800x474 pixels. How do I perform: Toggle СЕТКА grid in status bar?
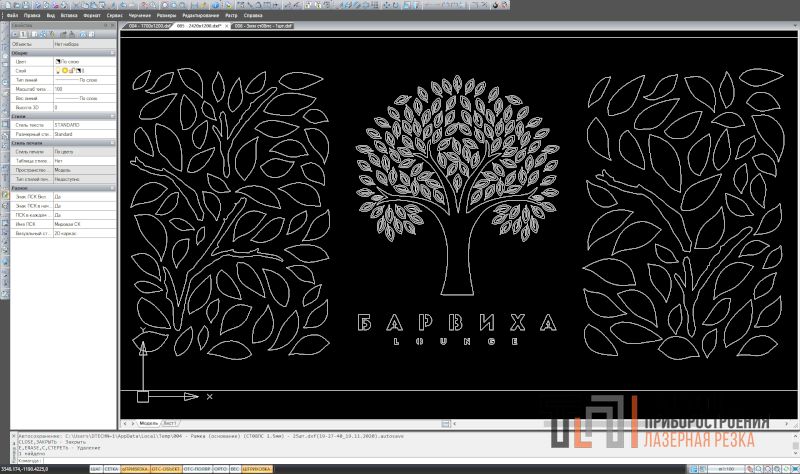click(x=112, y=468)
